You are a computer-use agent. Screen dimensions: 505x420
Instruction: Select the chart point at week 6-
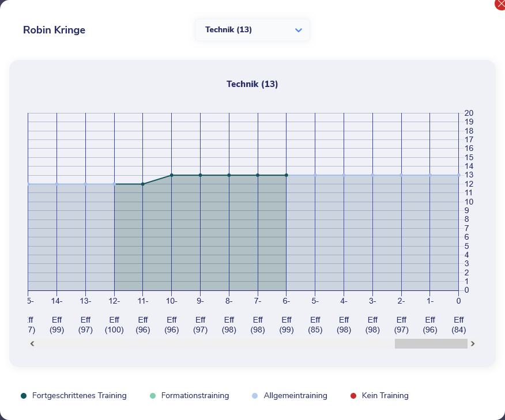coord(287,175)
